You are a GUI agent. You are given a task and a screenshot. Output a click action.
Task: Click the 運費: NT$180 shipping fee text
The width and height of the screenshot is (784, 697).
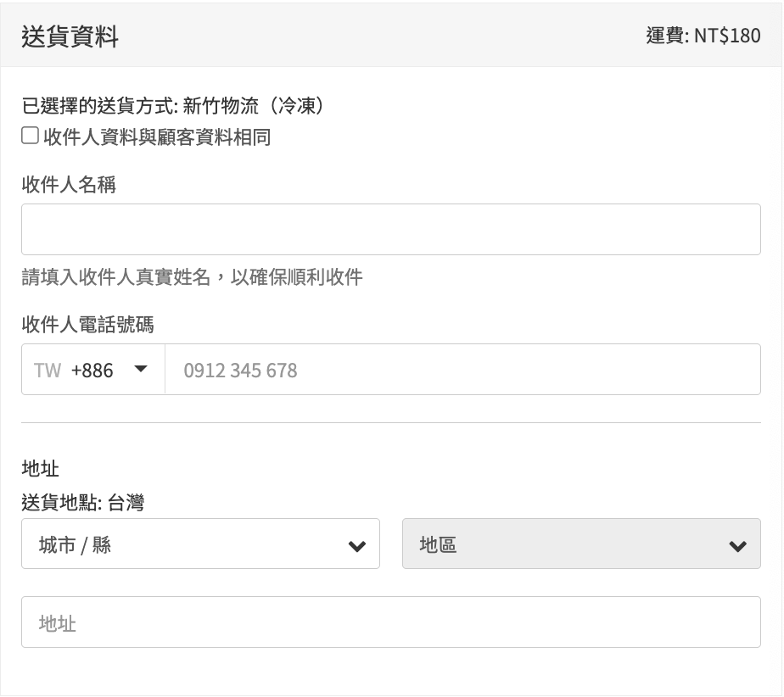[x=703, y=36]
